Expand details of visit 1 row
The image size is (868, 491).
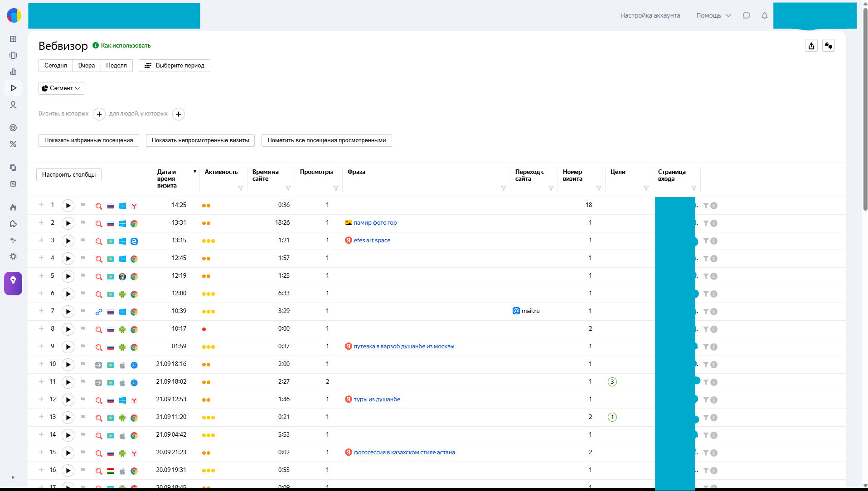[41, 205]
